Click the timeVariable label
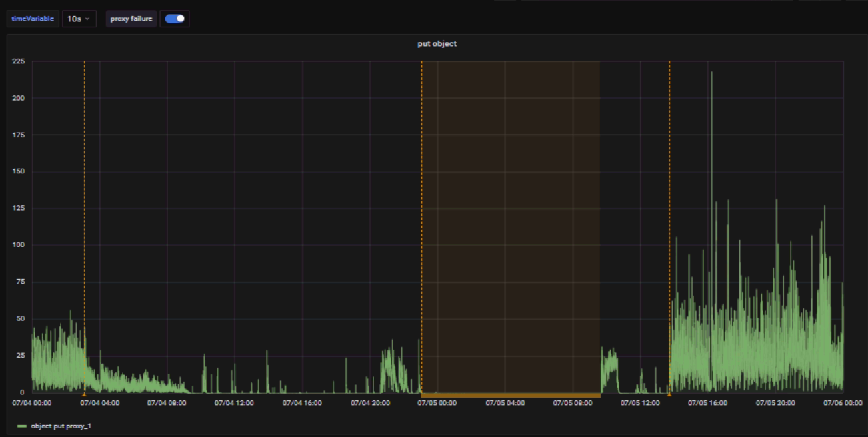868x437 pixels. pyautogui.click(x=33, y=19)
